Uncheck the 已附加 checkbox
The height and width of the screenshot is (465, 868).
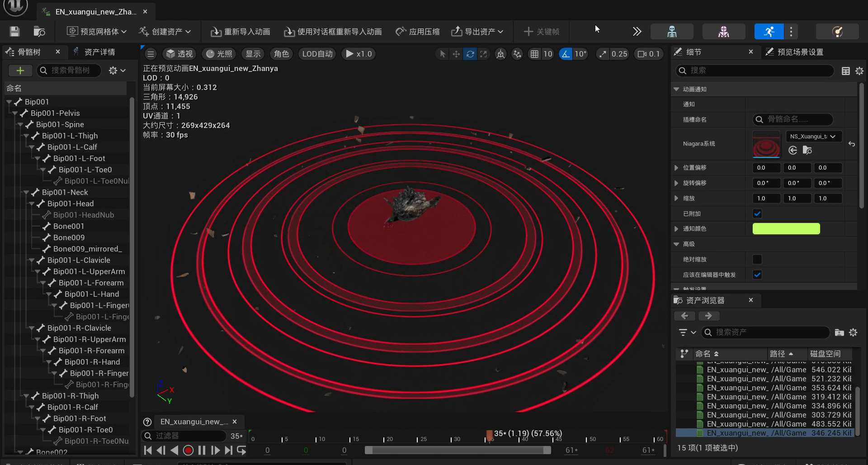(757, 214)
